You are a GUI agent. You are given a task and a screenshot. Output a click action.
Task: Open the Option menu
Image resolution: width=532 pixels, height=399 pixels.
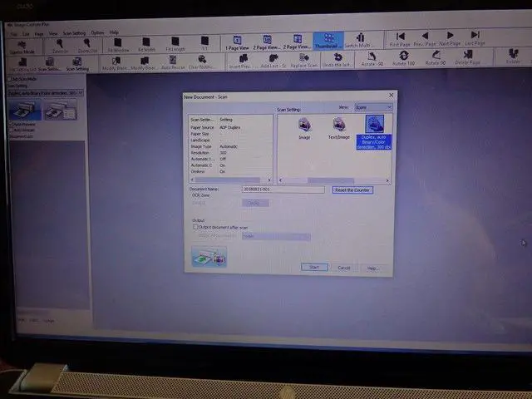[97, 33]
